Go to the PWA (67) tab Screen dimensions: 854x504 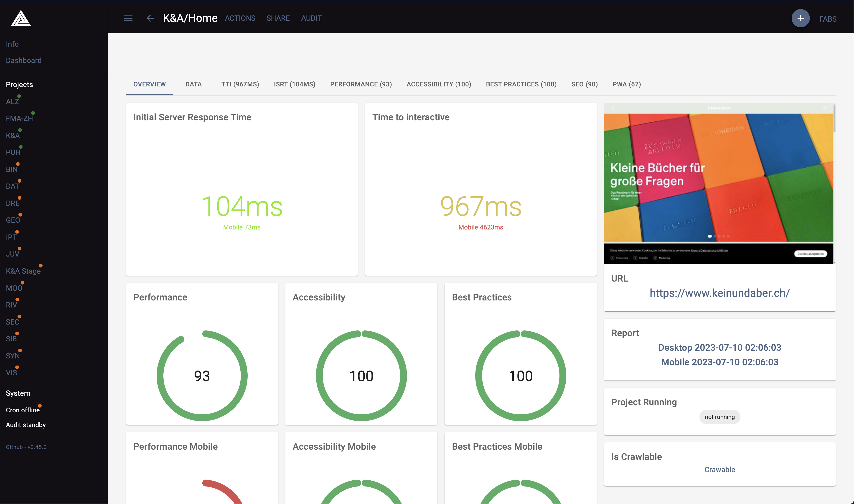[x=626, y=84]
